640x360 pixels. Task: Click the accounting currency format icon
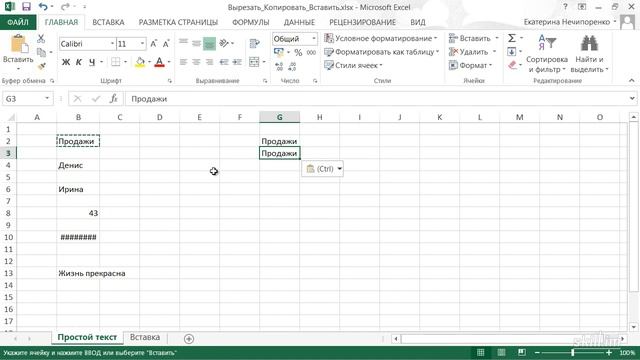pyautogui.click(x=279, y=52)
